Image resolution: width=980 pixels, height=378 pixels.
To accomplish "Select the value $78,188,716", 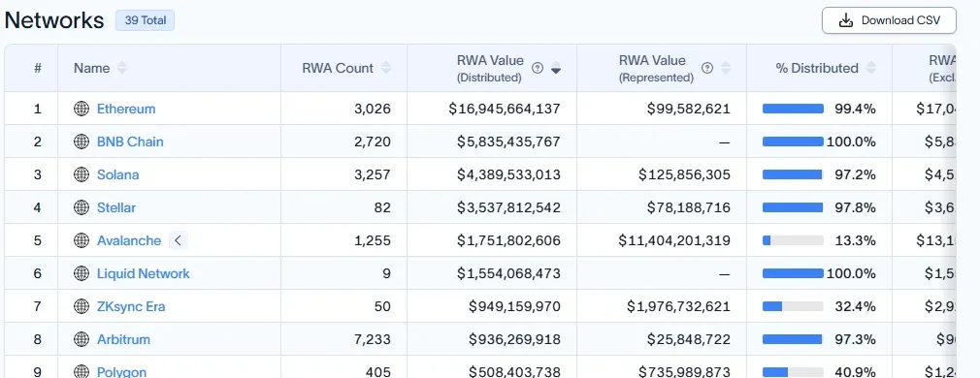I will coord(689,207).
